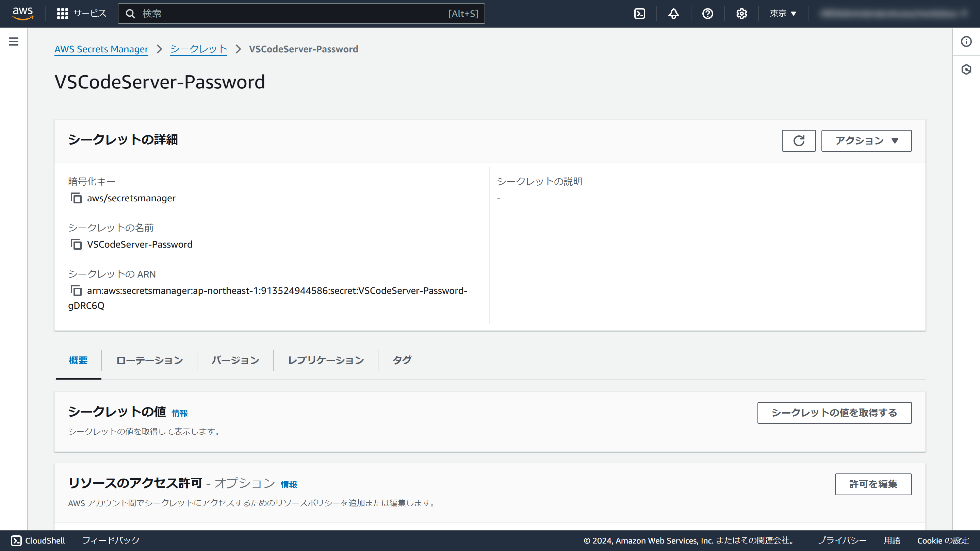The image size is (980, 551).
Task: Open CloudShell from the top navigation bar
Action: pos(639,14)
